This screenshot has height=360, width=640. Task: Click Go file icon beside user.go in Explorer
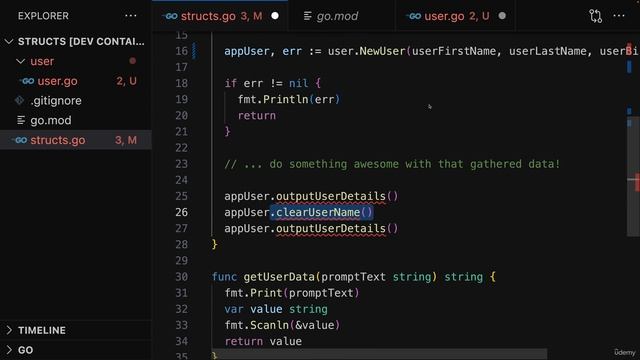click(x=27, y=81)
